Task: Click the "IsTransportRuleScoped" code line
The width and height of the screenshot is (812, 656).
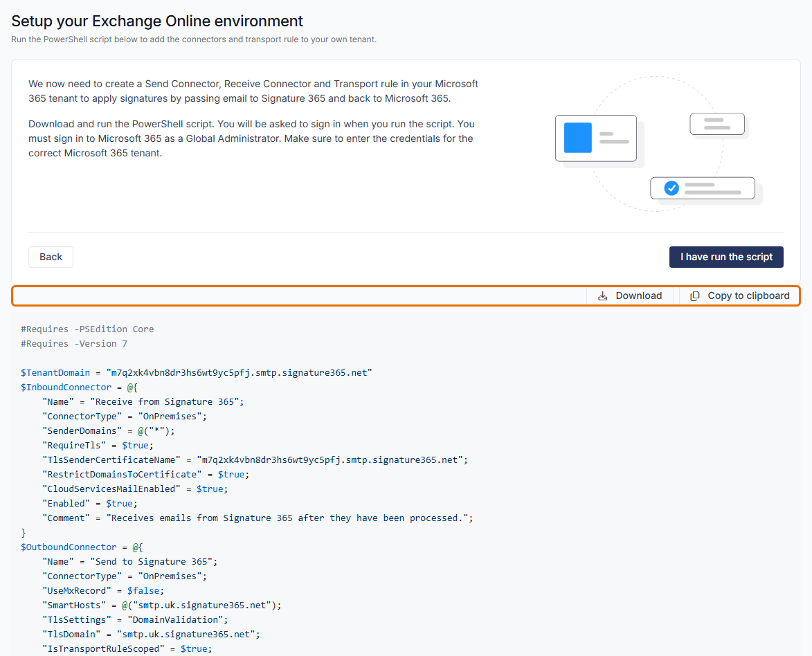Action: tap(127, 648)
